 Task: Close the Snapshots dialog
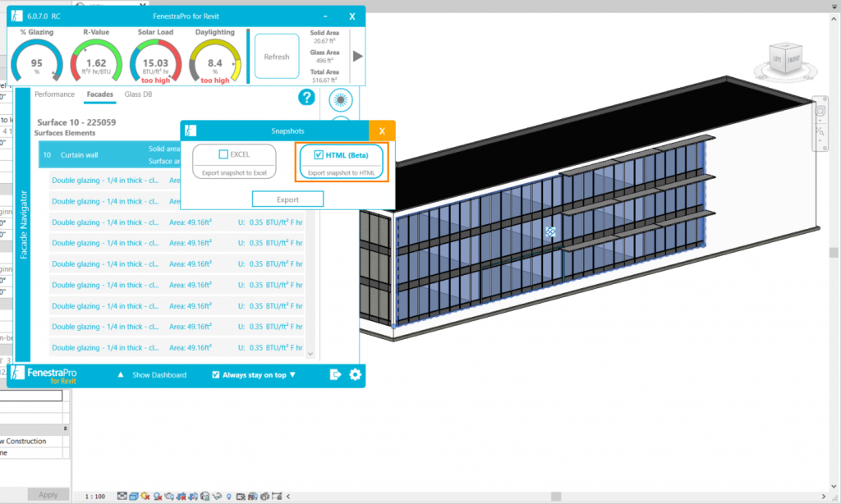point(382,131)
